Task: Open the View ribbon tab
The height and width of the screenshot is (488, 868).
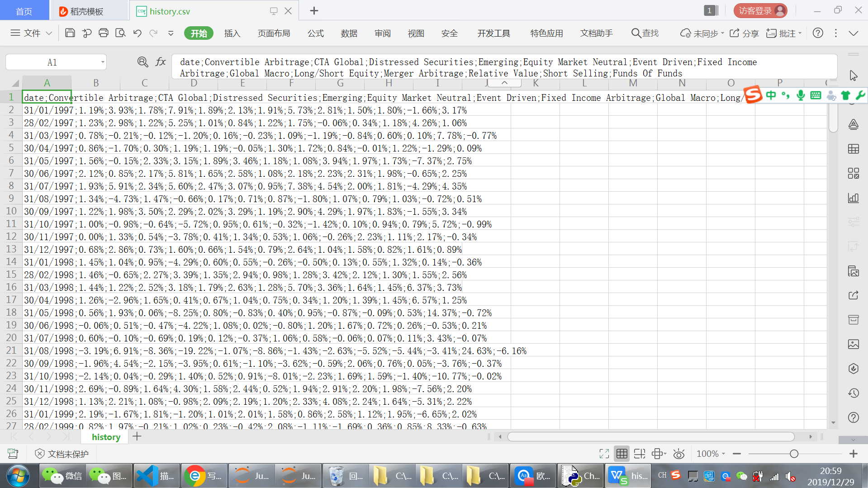Action: pos(416,33)
